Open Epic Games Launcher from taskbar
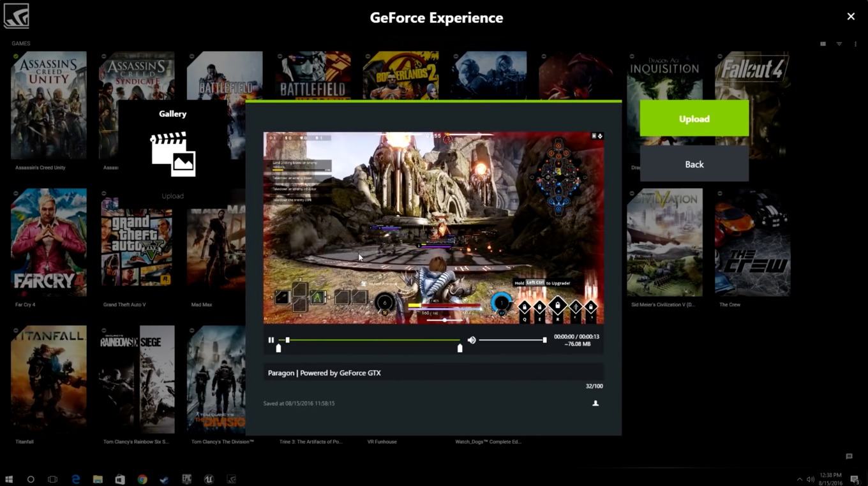 pyautogui.click(x=186, y=479)
